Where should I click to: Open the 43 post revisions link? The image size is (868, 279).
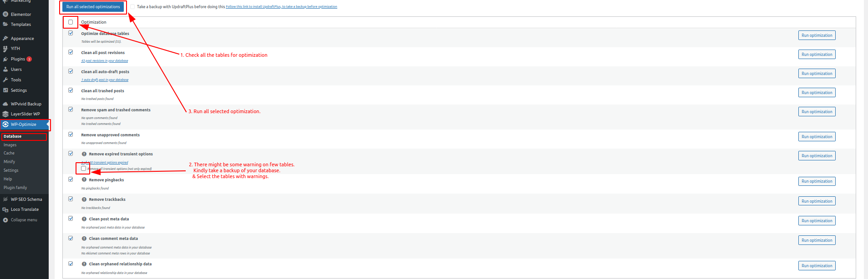coord(105,61)
